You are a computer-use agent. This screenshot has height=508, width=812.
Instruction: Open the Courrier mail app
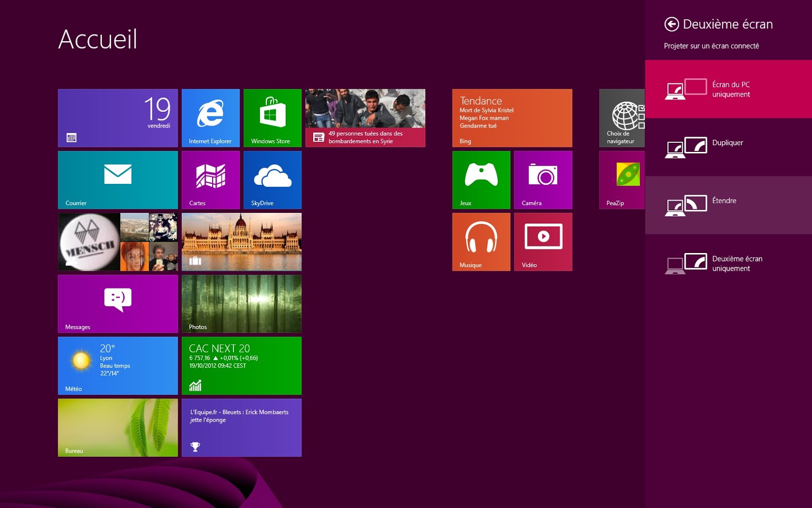point(117,179)
